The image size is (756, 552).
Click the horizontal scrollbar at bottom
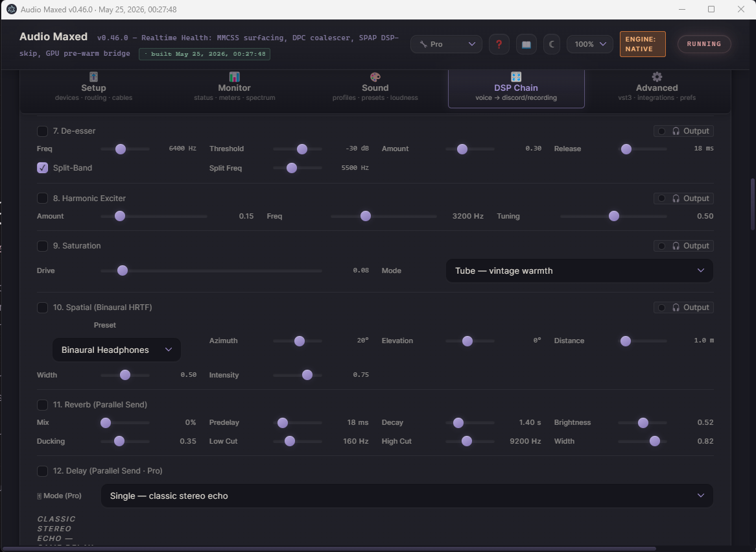pos(328,549)
